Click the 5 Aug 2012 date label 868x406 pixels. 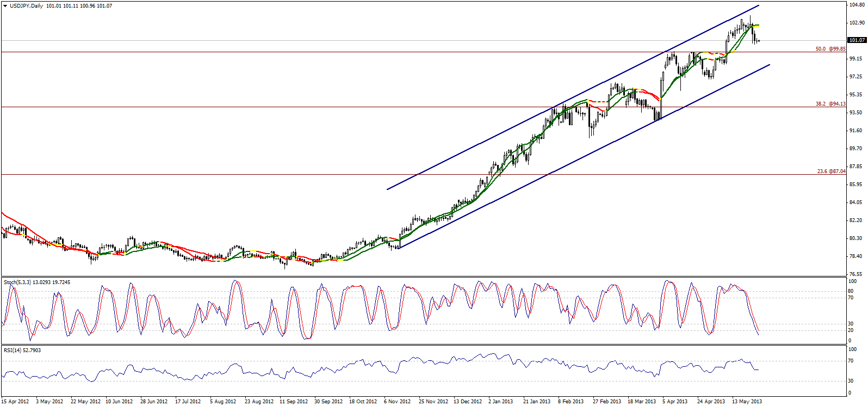[223, 402]
